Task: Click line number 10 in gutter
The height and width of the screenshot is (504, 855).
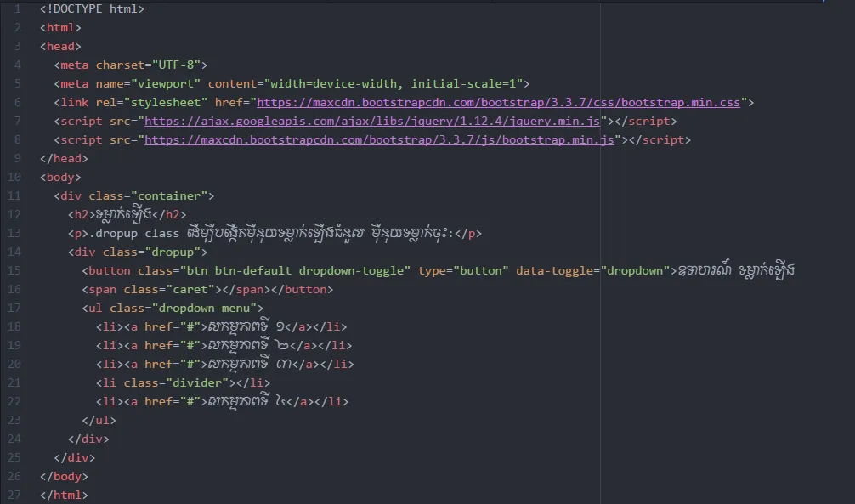Action: 14,178
